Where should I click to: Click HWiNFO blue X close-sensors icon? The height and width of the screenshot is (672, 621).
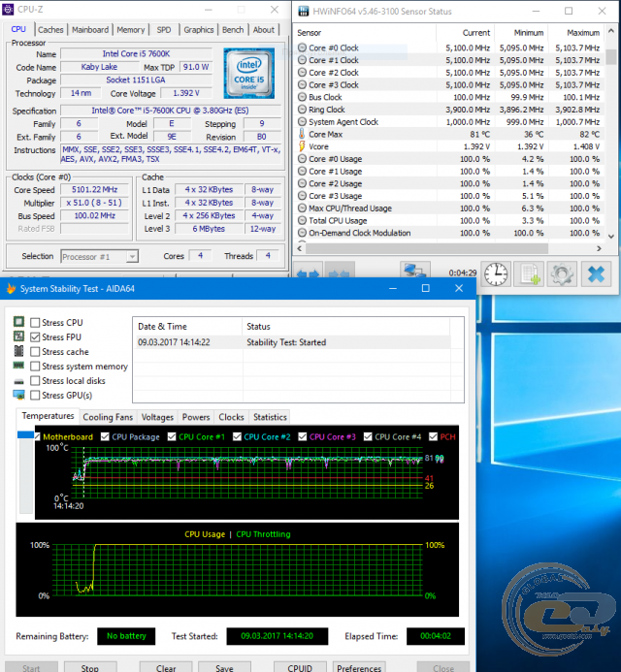point(596,273)
